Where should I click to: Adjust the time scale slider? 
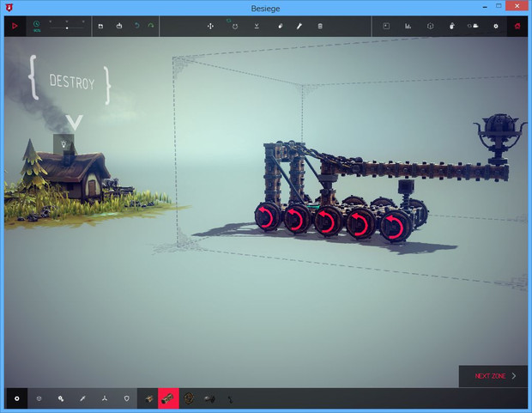click(67, 27)
